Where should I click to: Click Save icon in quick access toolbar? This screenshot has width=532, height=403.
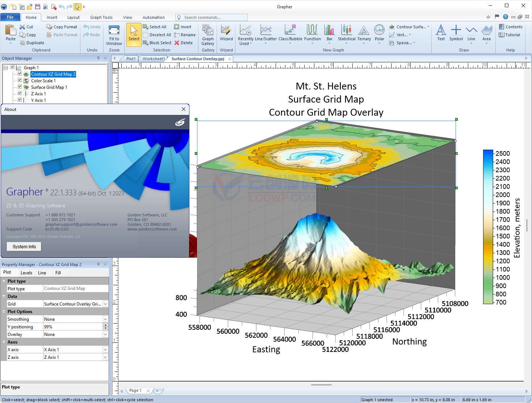point(38,7)
